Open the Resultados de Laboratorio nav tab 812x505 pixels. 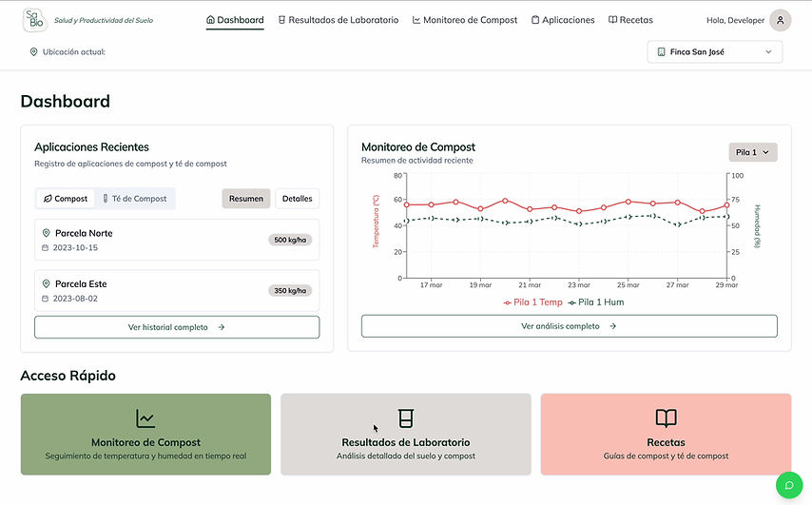coord(338,20)
